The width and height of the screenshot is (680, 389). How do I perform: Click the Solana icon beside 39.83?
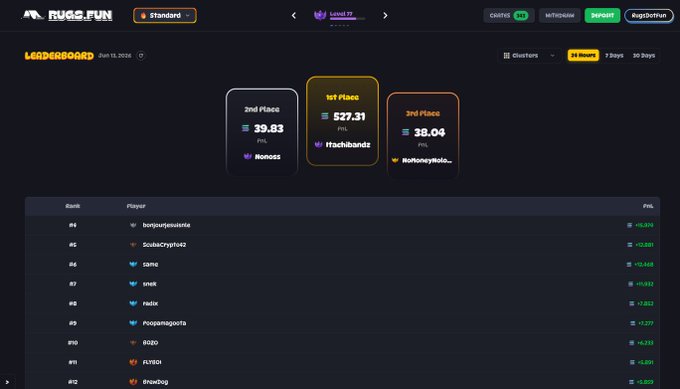(245, 128)
